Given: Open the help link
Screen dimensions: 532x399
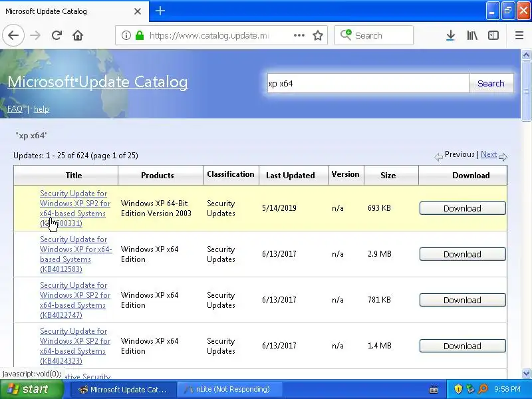Looking at the screenshot, I should [41, 109].
